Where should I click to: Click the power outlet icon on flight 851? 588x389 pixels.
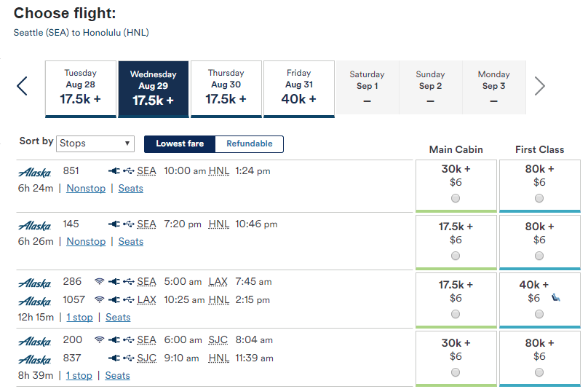(114, 171)
